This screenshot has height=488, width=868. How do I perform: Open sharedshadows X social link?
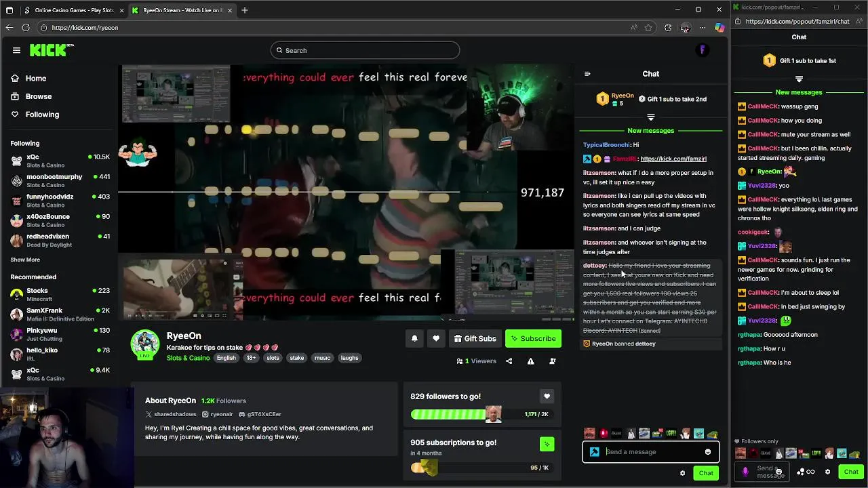click(171, 414)
